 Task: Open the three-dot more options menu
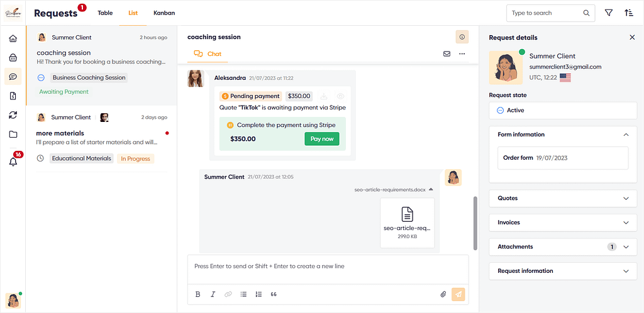click(462, 54)
